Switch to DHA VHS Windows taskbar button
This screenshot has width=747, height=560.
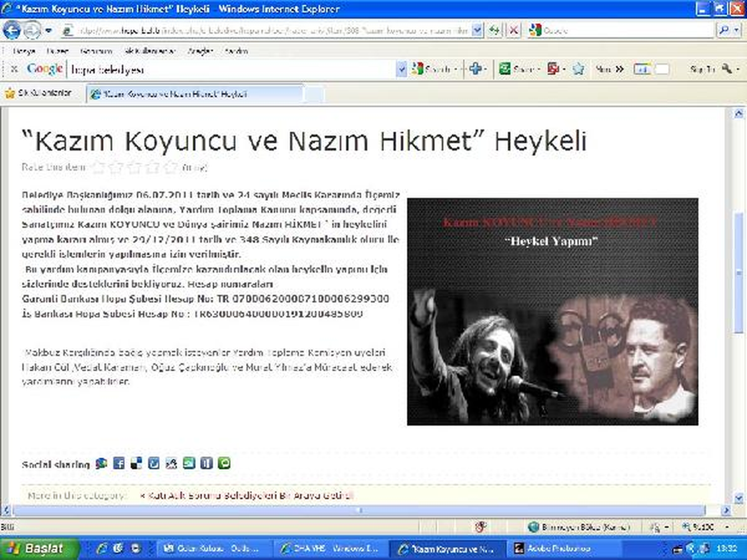[x=332, y=548]
